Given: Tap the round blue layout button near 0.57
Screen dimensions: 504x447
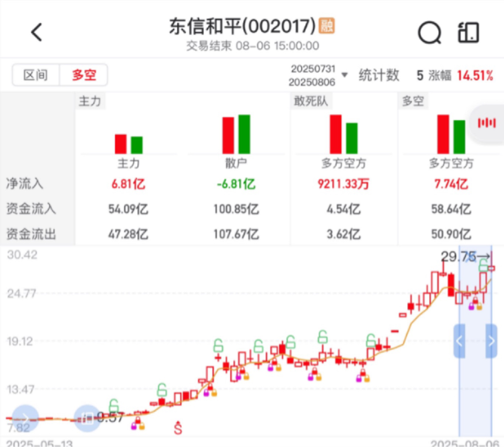Looking at the screenshot, I should tap(87, 418).
